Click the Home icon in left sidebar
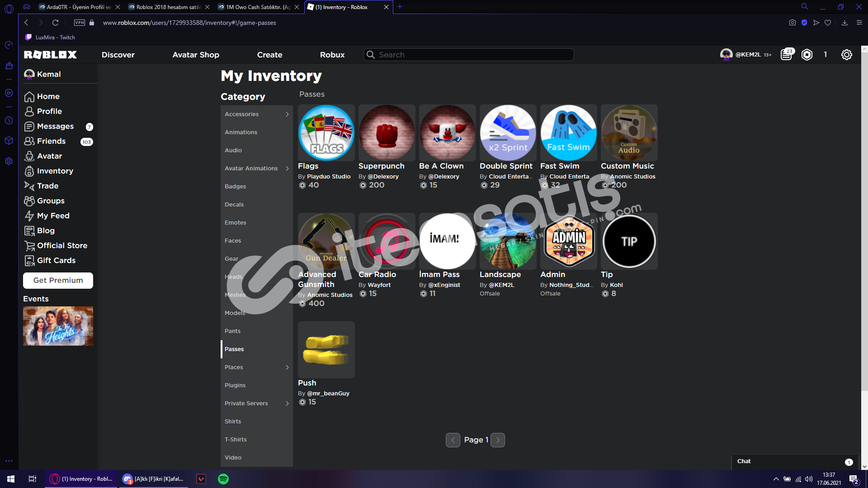Image resolution: width=868 pixels, height=488 pixels. (x=29, y=97)
